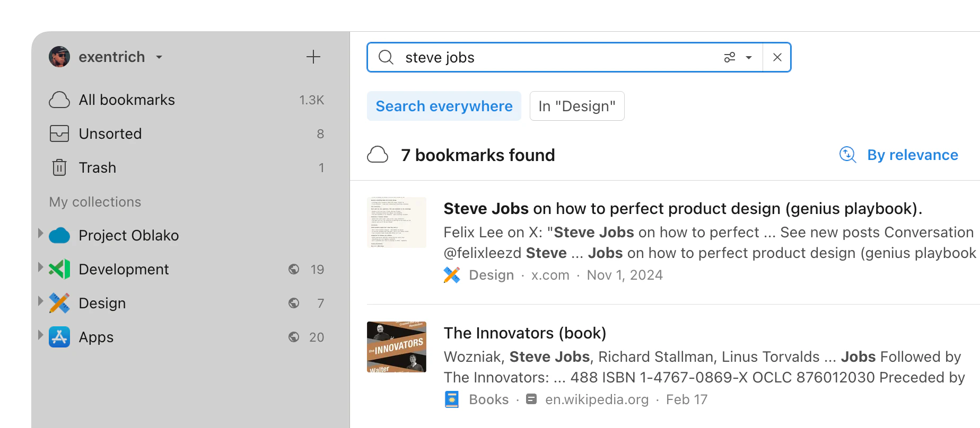
Task: Click the Unsorted inbox icon
Action: tap(59, 133)
